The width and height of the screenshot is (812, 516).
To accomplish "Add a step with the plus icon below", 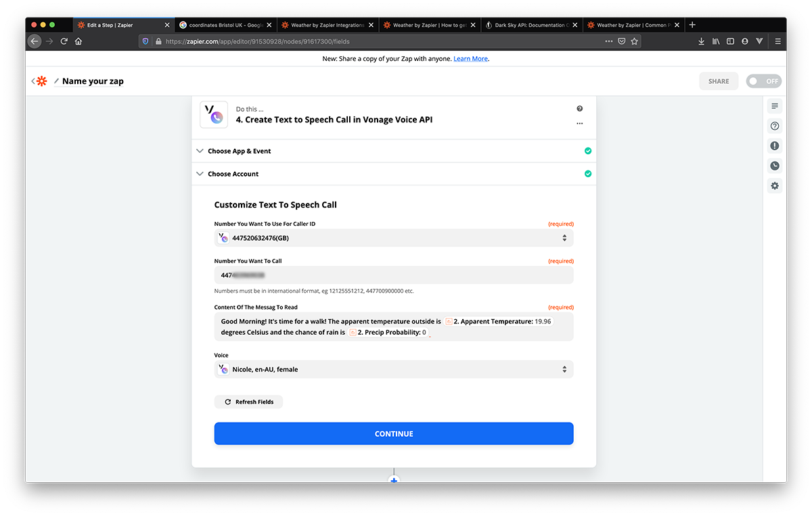I will (x=394, y=480).
